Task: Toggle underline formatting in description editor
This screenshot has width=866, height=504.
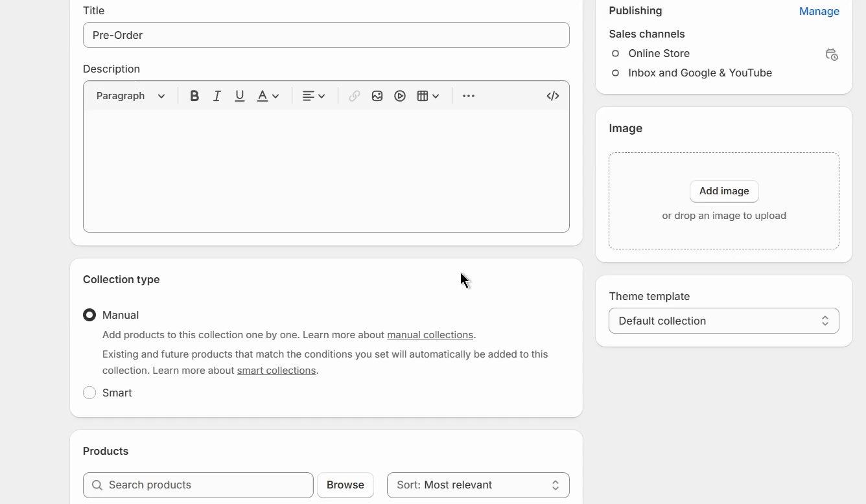Action: coord(240,96)
